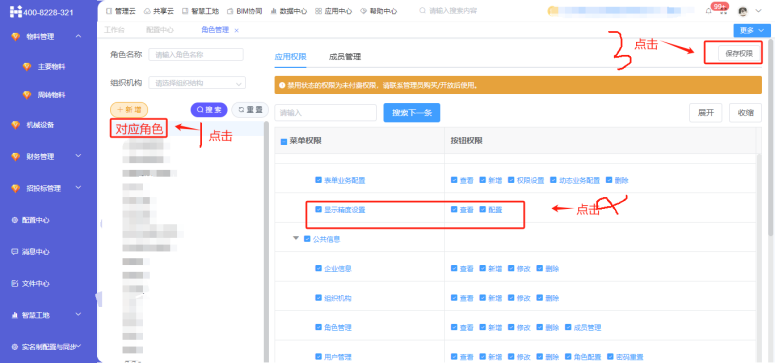Expand the 招投标管理 sidebar section chevron
Screen dimensions: 775x364
pos(78,188)
